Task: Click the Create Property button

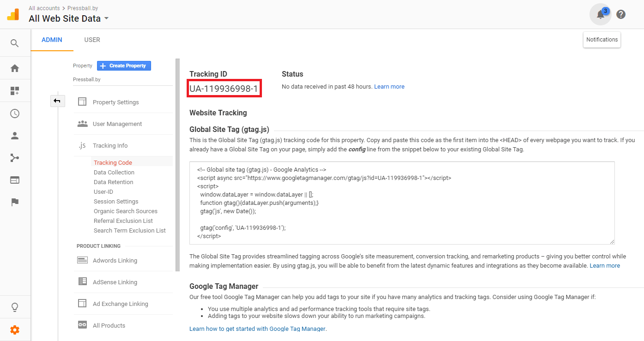Action: (124, 66)
